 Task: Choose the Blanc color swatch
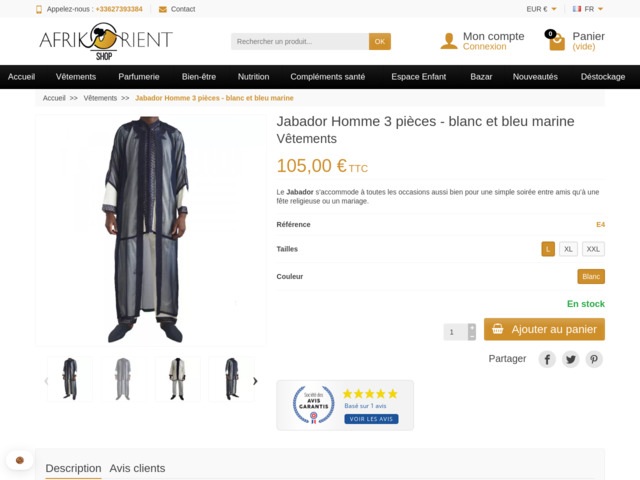pos(591,276)
